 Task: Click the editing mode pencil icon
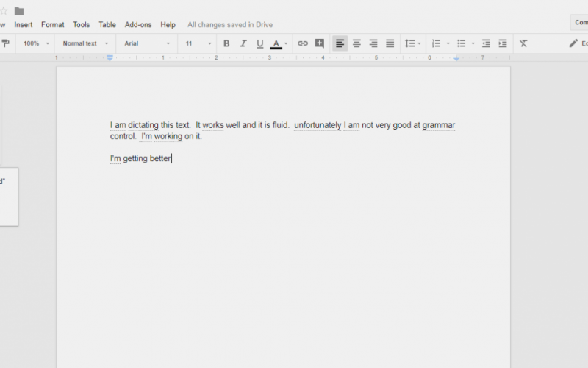tap(573, 43)
